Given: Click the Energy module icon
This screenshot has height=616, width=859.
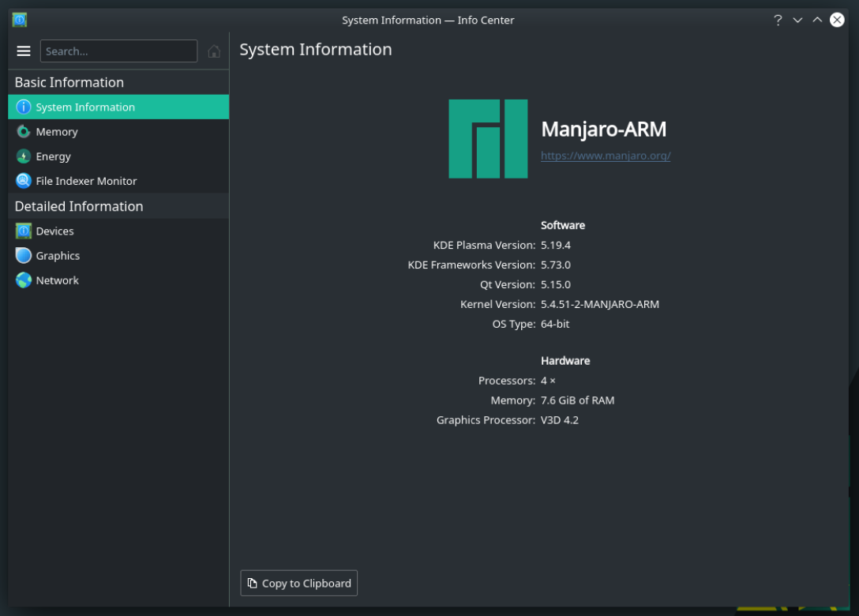Looking at the screenshot, I should point(24,156).
